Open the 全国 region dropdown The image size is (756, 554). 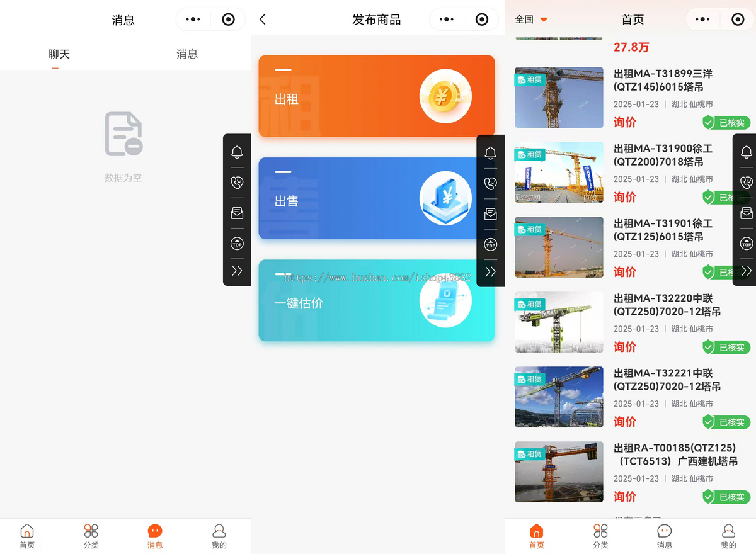click(531, 20)
